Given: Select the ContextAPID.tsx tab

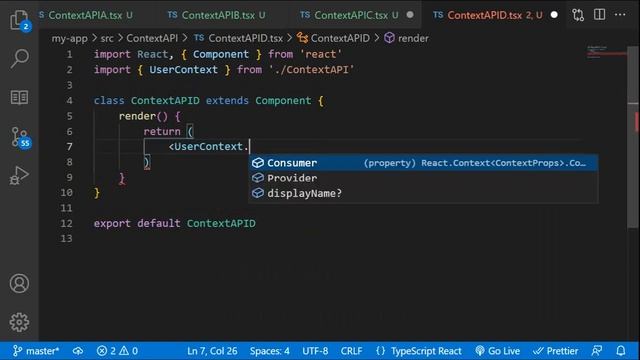Looking at the screenshot, I should click(488, 15).
